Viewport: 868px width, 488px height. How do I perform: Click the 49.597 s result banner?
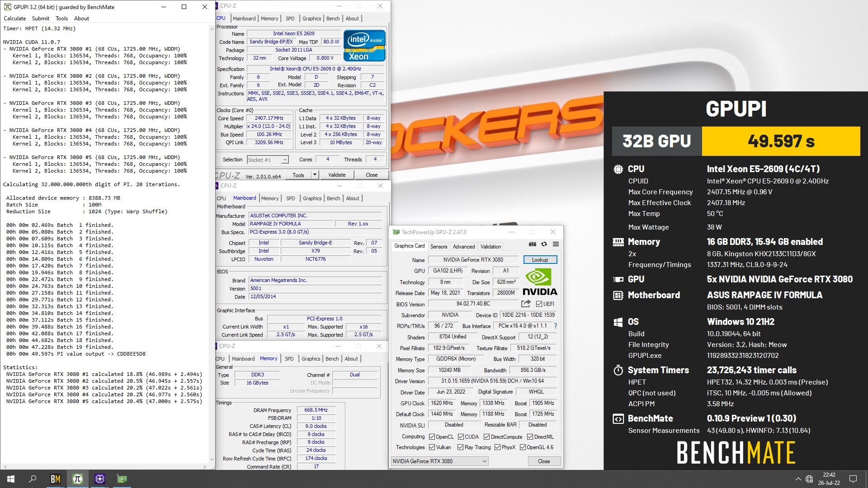781,141
